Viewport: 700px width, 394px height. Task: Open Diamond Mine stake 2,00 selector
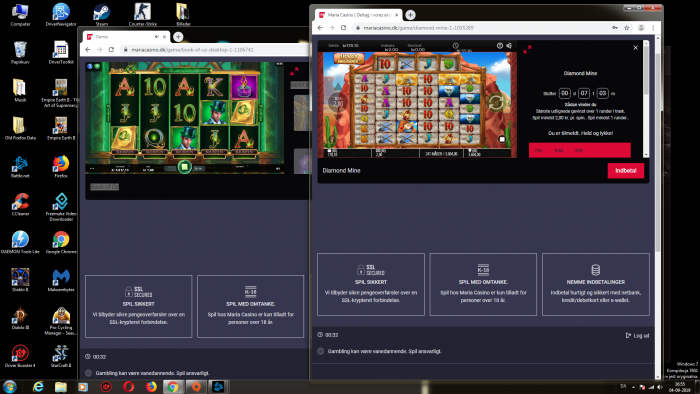[x=338, y=102]
